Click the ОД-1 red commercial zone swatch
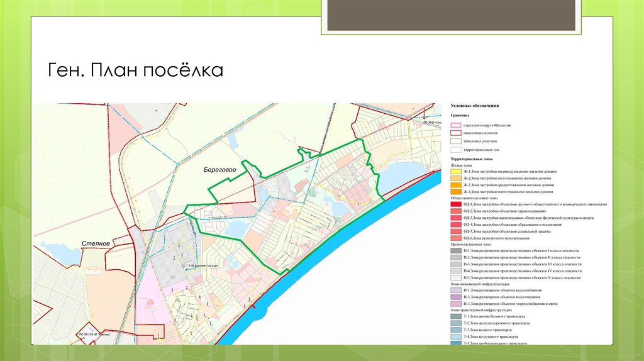The image size is (644, 361). pos(456,204)
